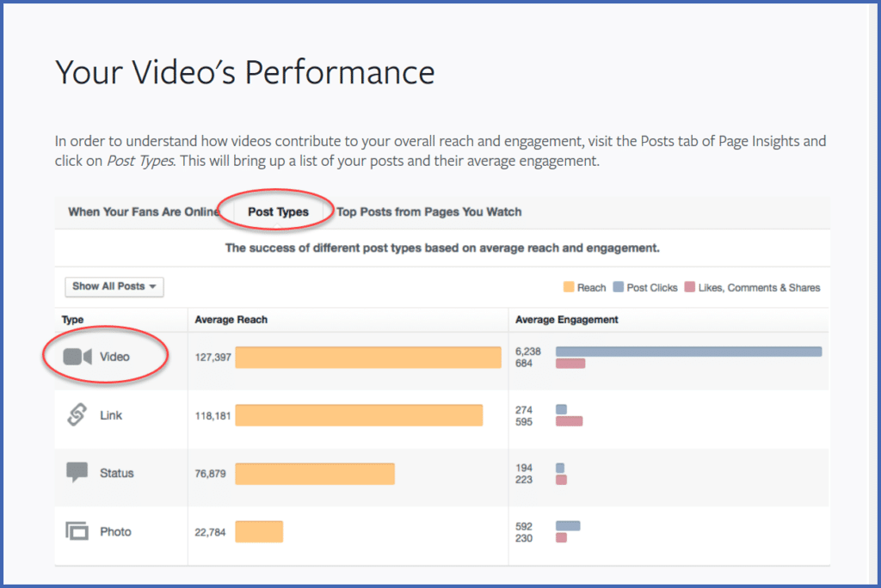The width and height of the screenshot is (881, 588).
Task: Click the Average Reach column header
Action: (231, 319)
